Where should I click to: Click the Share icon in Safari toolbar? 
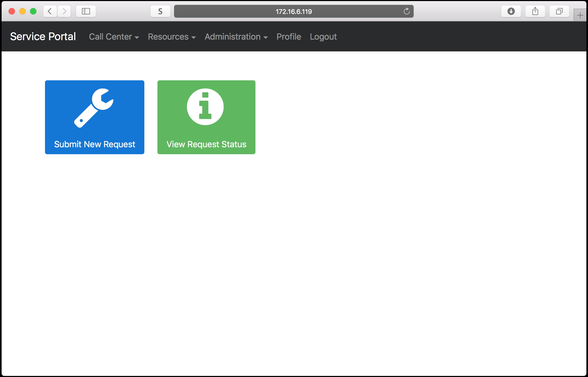click(535, 11)
